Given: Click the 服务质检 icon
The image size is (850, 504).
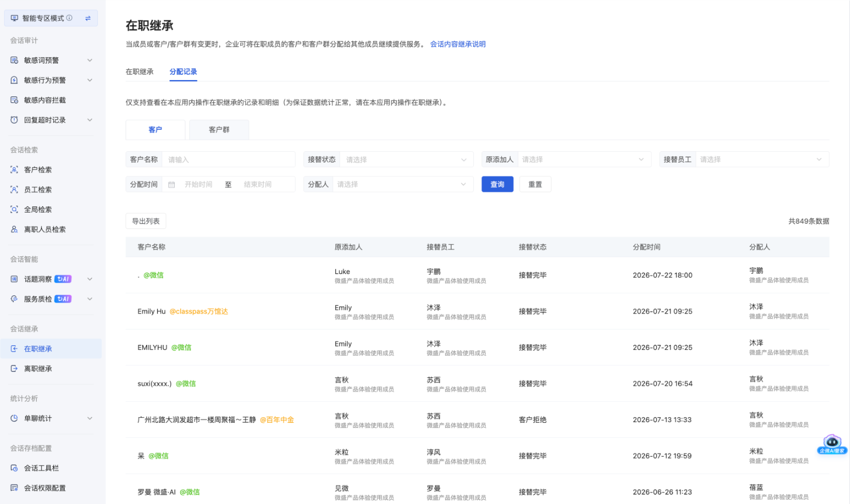Looking at the screenshot, I should coord(14,299).
